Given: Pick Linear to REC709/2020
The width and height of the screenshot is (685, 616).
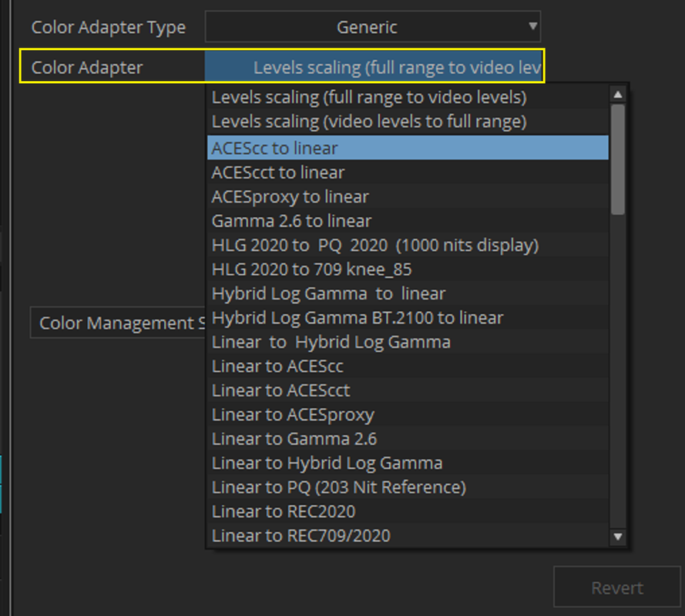Looking at the screenshot, I should (x=408, y=536).
